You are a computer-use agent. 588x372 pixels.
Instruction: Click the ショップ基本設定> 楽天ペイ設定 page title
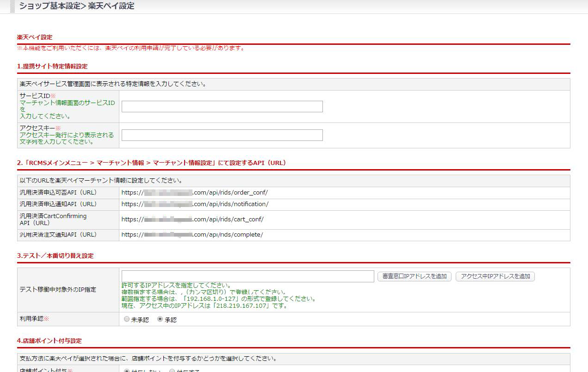coord(77,6)
